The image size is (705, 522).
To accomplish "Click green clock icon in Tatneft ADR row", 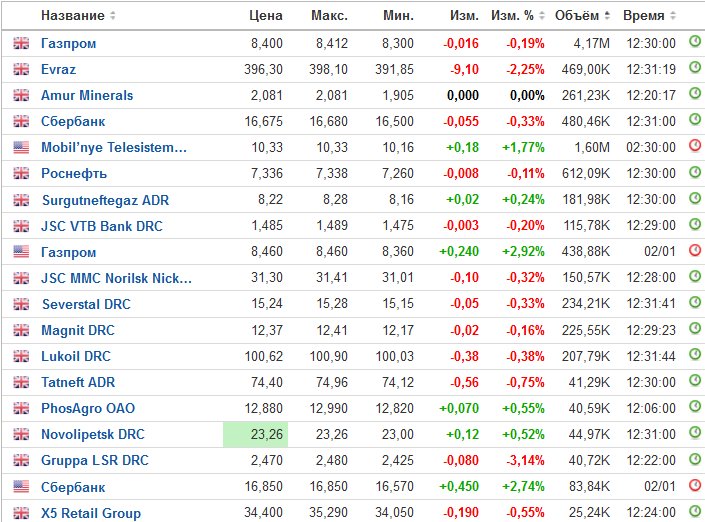I will coord(695,380).
